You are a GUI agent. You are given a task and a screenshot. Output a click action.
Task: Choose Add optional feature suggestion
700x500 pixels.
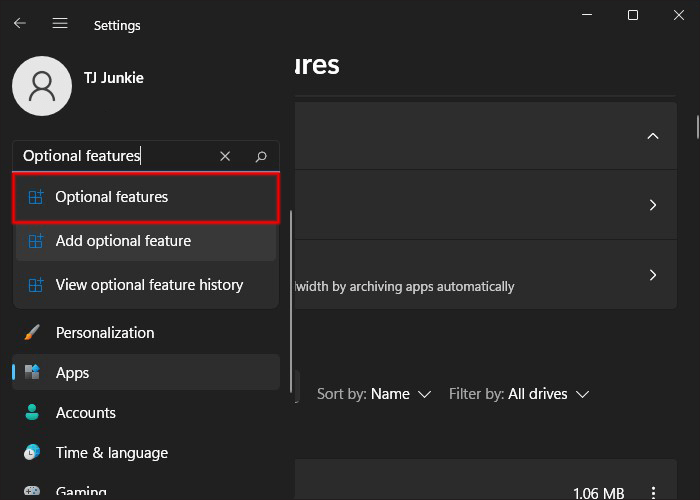(x=146, y=241)
